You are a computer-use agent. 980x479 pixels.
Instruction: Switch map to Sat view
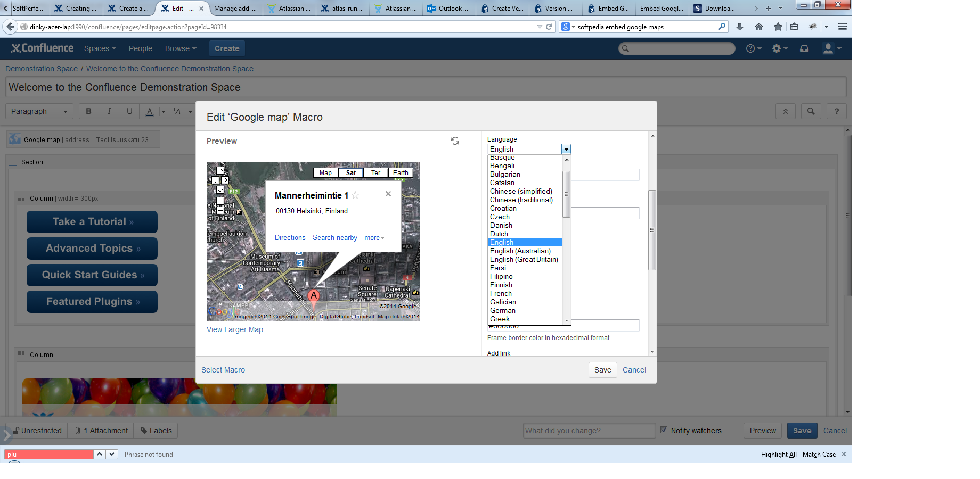tap(351, 172)
